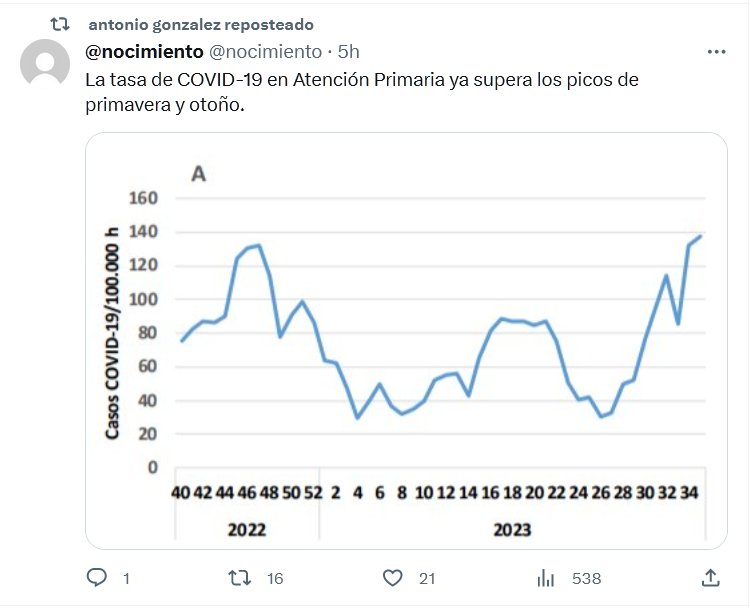
Task: Repost the tweet using the retweet icon
Action: 240,578
